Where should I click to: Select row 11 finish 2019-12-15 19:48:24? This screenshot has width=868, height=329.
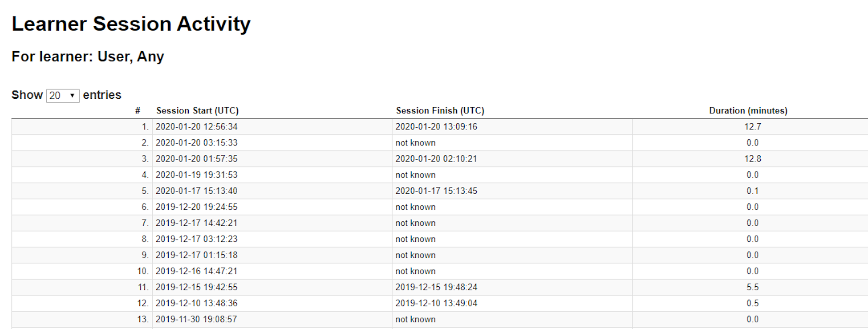(436, 287)
